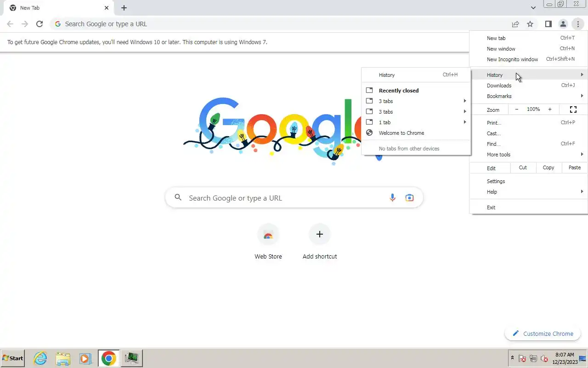Choose Exit from the menu
The image size is (588, 368).
click(529, 207)
